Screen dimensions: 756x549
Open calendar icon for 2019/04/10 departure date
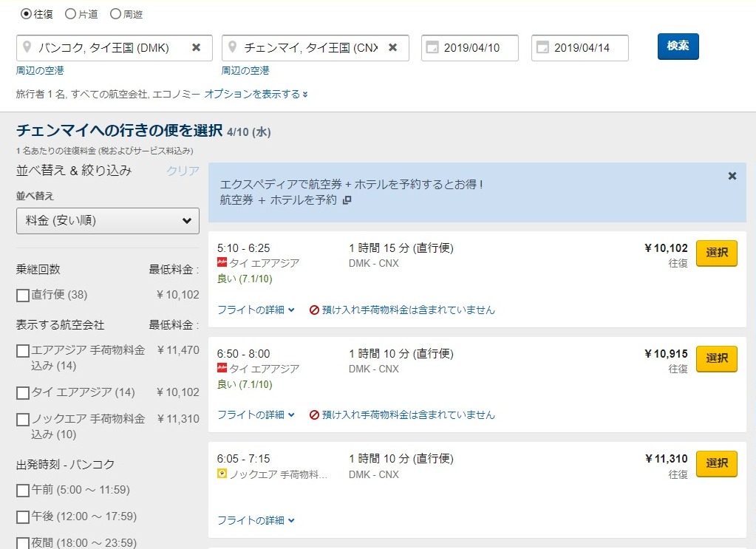432,47
